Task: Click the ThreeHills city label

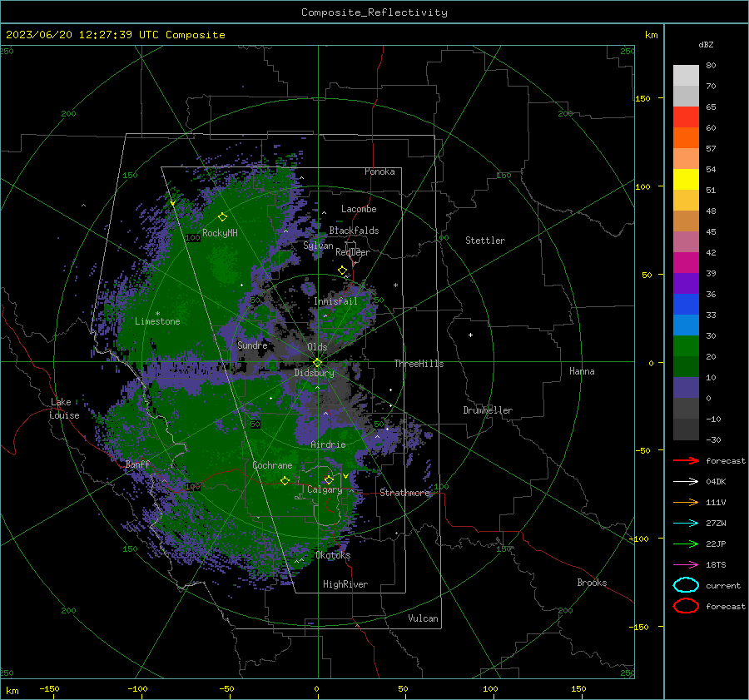Action: (x=419, y=364)
